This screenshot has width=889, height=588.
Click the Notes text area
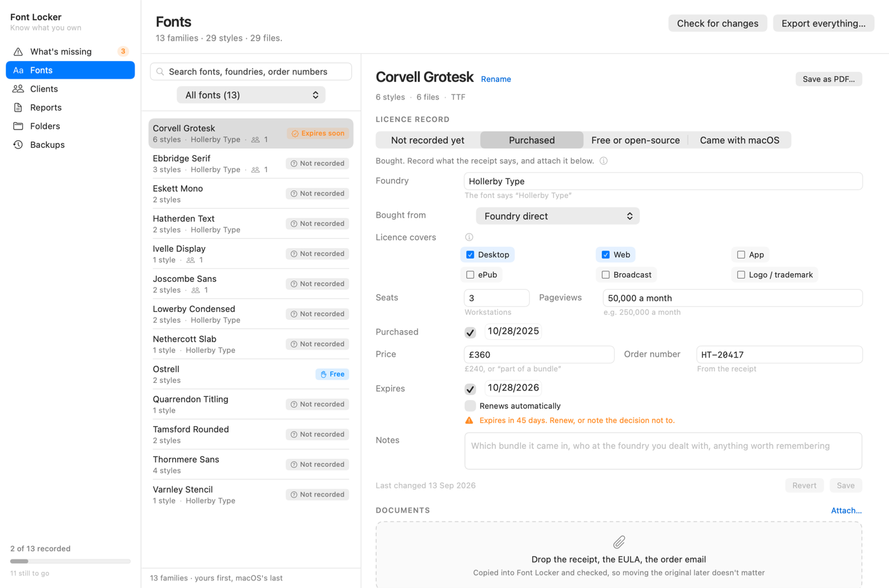tap(663, 451)
